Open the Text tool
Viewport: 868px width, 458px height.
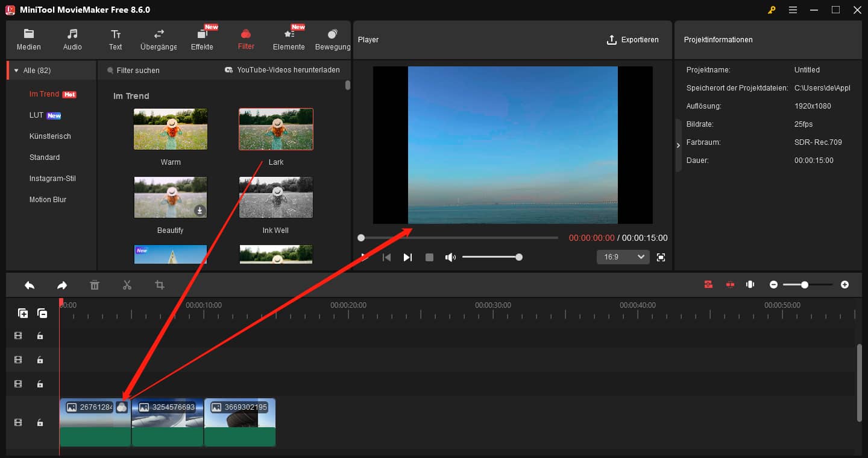click(115, 39)
